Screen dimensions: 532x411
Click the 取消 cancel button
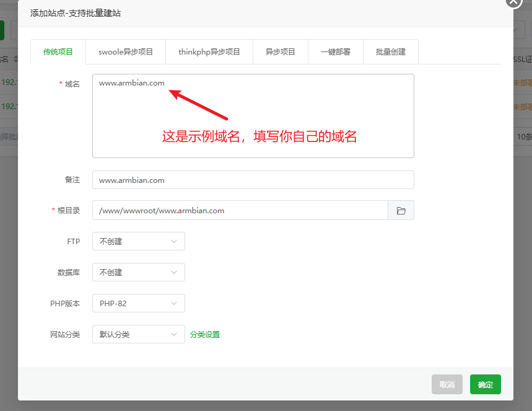(447, 384)
